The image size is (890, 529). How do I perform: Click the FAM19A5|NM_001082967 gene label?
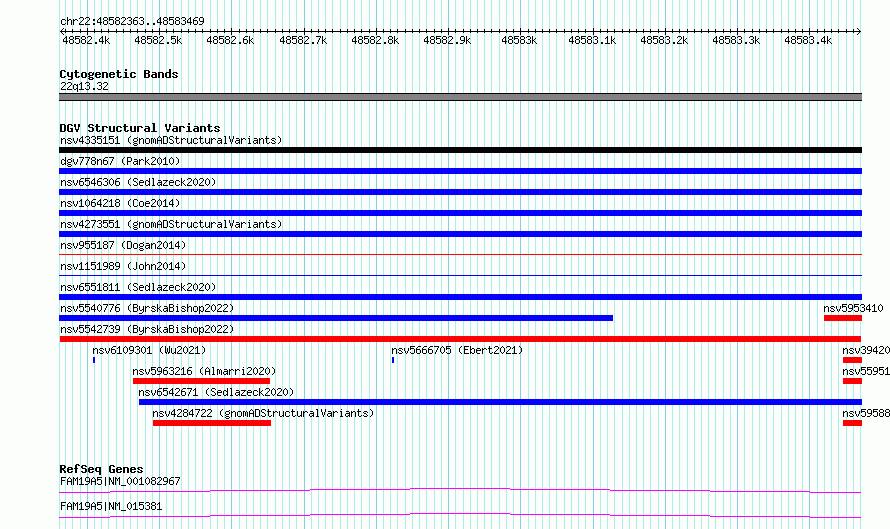click(x=120, y=481)
